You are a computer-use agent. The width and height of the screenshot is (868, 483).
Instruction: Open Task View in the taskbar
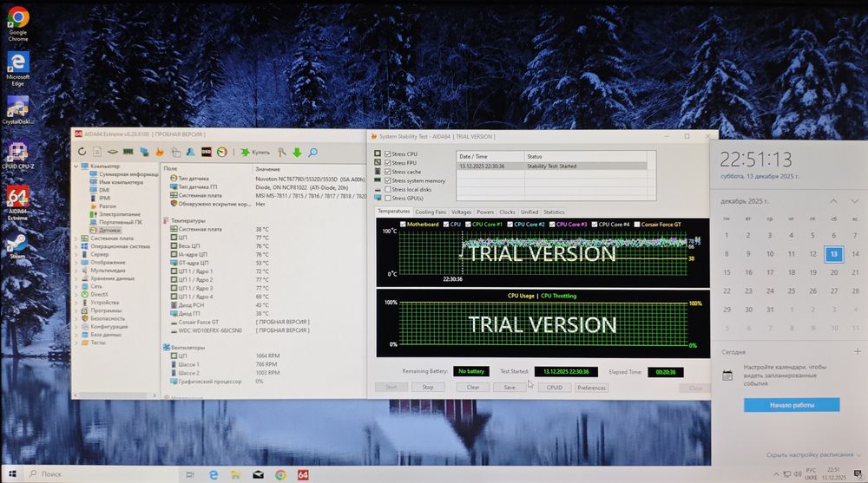tap(190, 474)
